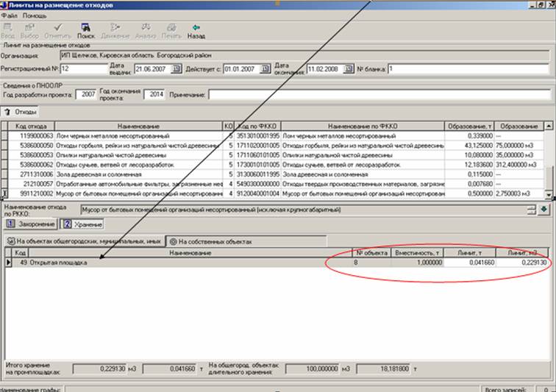Click the Анализ toolbar icon
This screenshot has width=556, height=392.
144,29
